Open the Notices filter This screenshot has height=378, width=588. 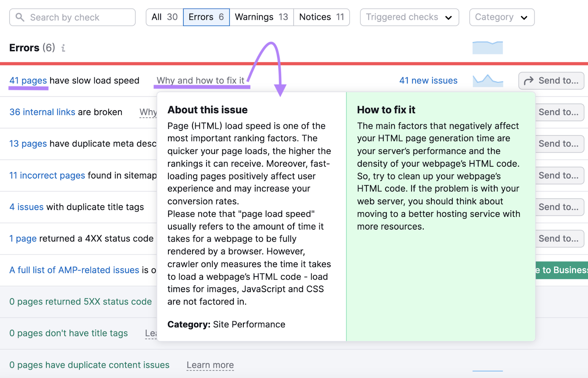[321, 17]
